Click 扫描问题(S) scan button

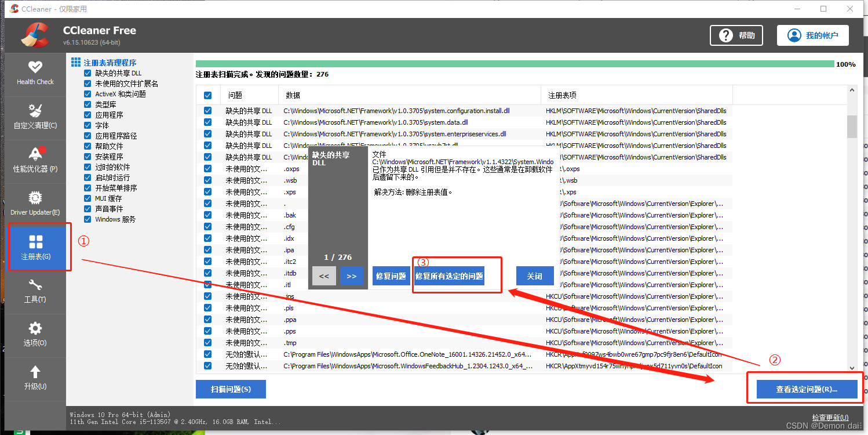pyautogui.click(x=231, y=389)
